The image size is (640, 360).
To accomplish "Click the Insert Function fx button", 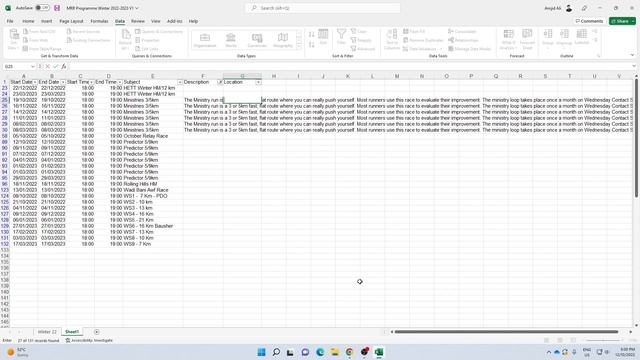I will point(64,66).
